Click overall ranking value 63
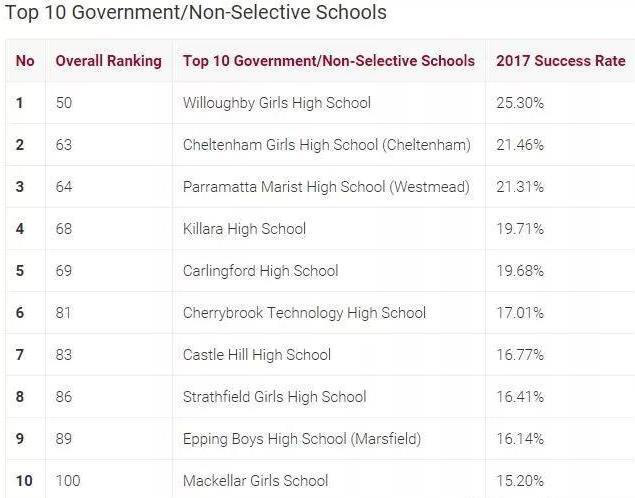635x498 pixels. point(65,145)
